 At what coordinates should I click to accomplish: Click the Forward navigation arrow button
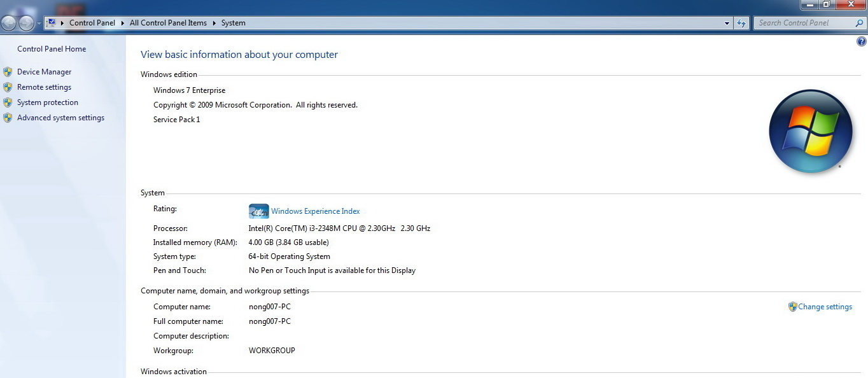[27, 24]
